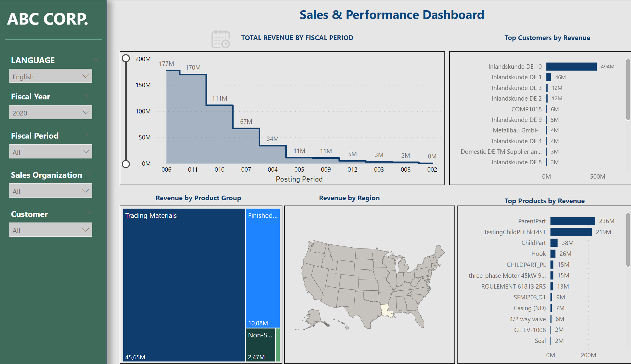631x364 pixels.
Task: Open the Fiscal Period dropdown
Action: coord(51,151)
